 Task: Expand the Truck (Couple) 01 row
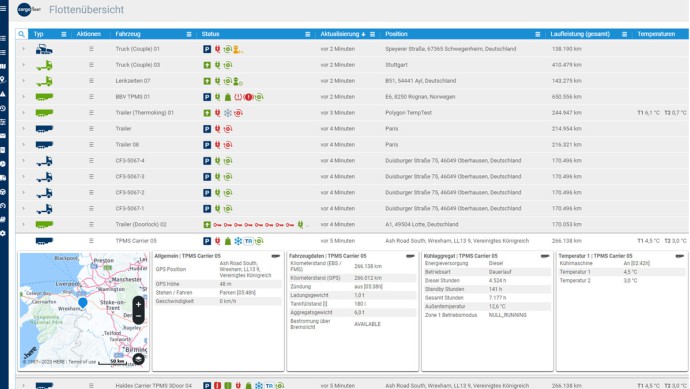pos(23,49)
